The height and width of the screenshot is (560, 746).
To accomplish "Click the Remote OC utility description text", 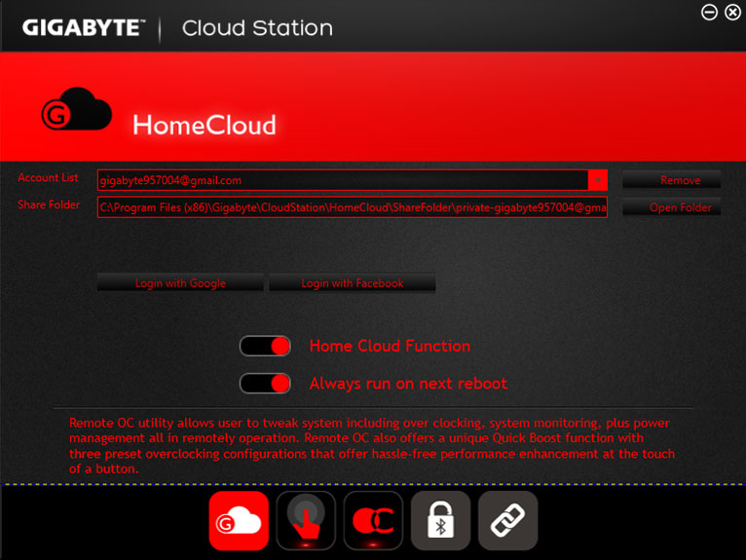I will [372, 446].
